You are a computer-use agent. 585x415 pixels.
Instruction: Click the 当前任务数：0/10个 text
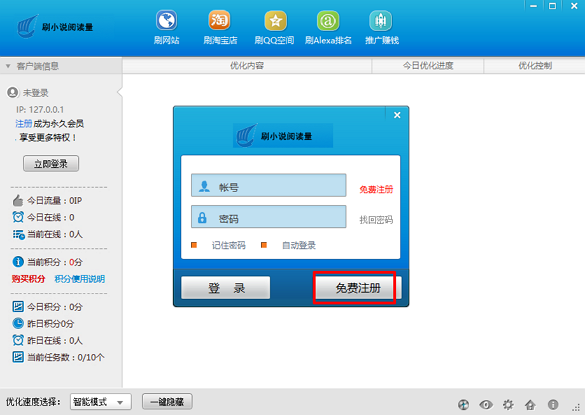(65, 357)
